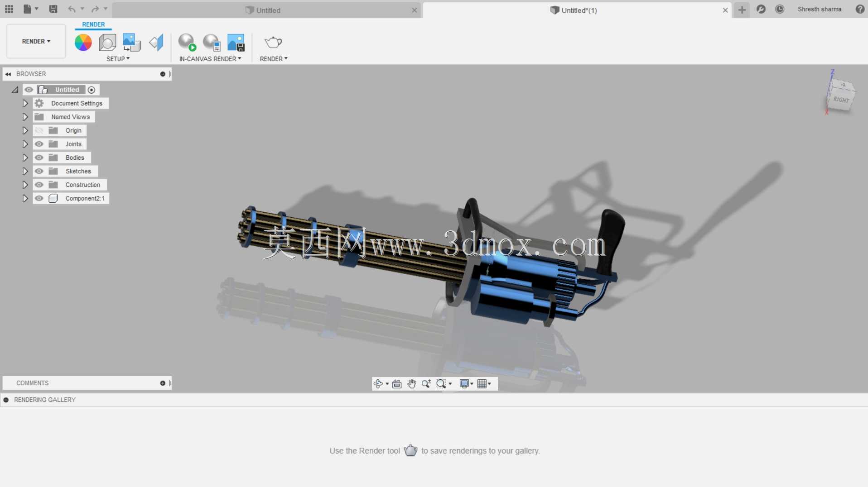
Task: Open the RENDER workspace dropdown
Action: click(36, 41)
